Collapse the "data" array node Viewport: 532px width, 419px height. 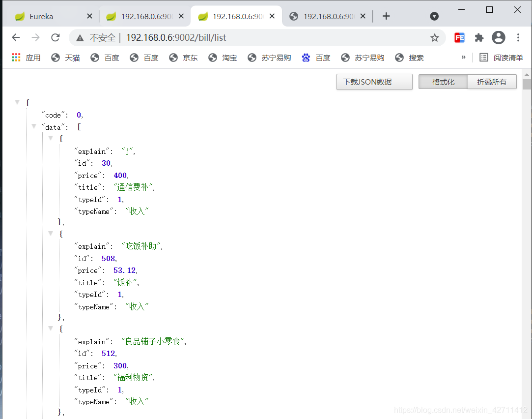point(34,126)
